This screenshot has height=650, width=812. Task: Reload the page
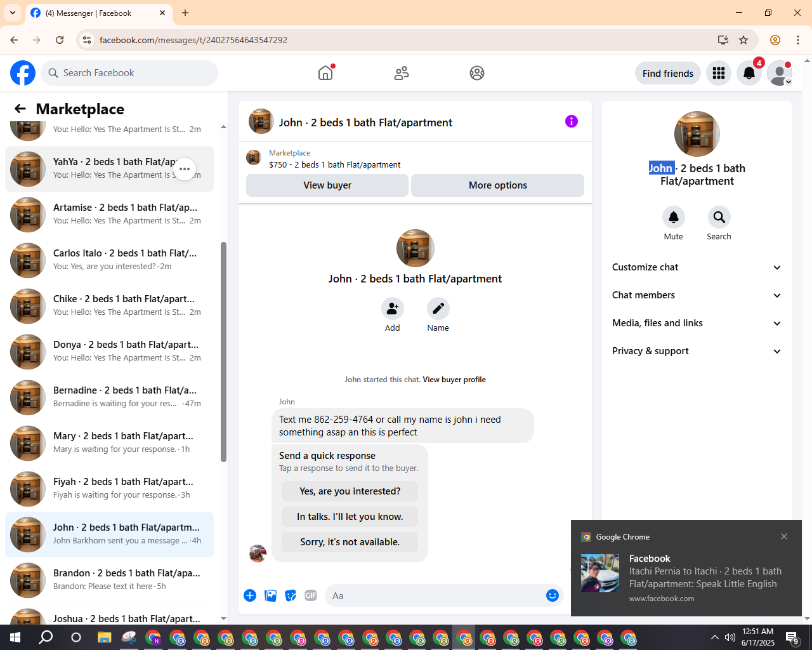coord(60,40)
